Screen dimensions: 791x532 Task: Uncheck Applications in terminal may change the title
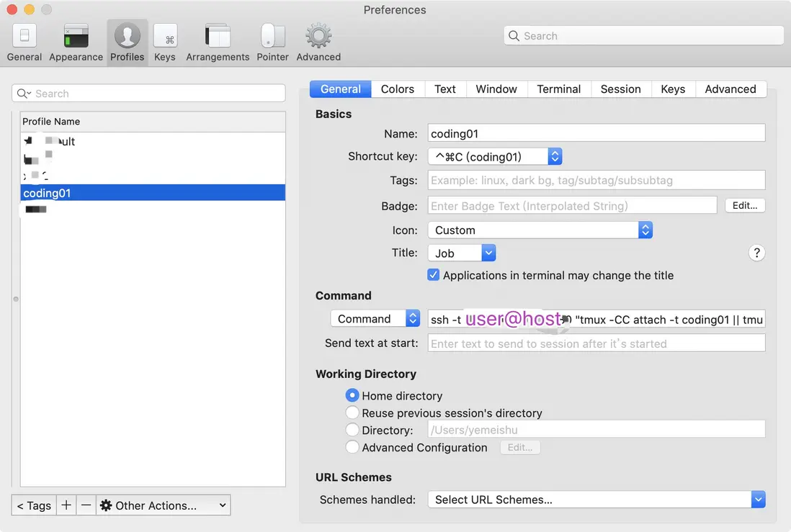point(434,275)
